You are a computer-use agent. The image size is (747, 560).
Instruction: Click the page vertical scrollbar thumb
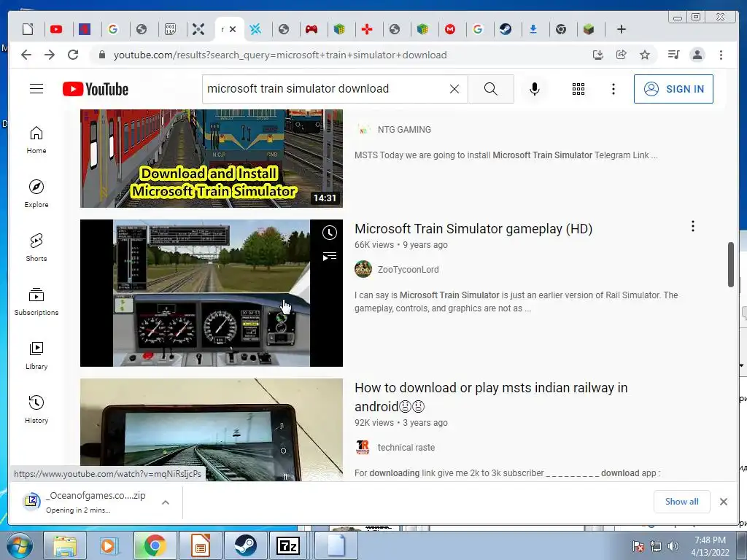pyautogui.click(x=731, y=265)
